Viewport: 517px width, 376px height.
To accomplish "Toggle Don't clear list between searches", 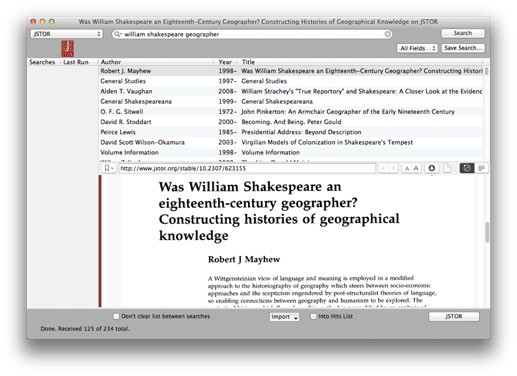I will [116, 316].
